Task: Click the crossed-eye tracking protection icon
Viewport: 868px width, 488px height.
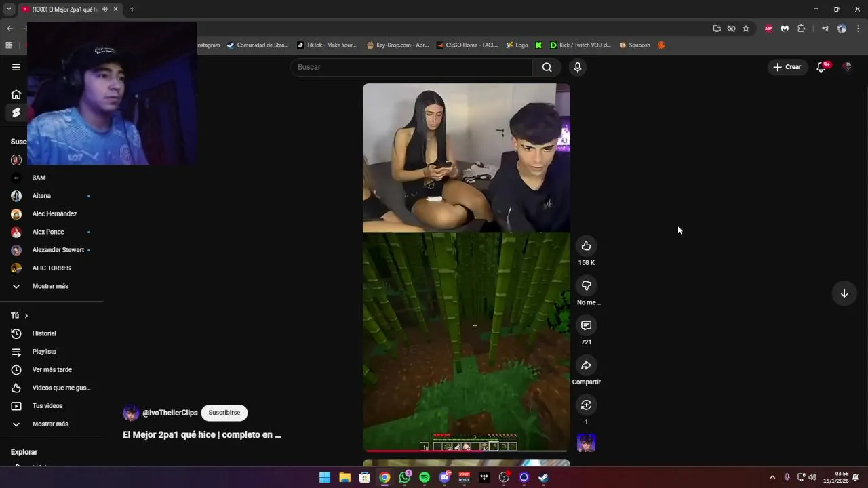Action: tap(731, 28)
